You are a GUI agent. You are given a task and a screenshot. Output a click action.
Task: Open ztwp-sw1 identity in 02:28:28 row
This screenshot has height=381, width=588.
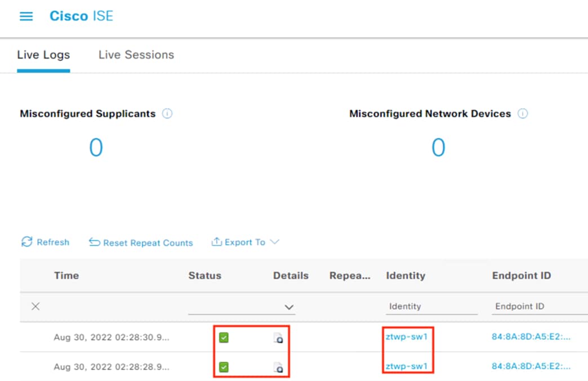click(407, 366)
